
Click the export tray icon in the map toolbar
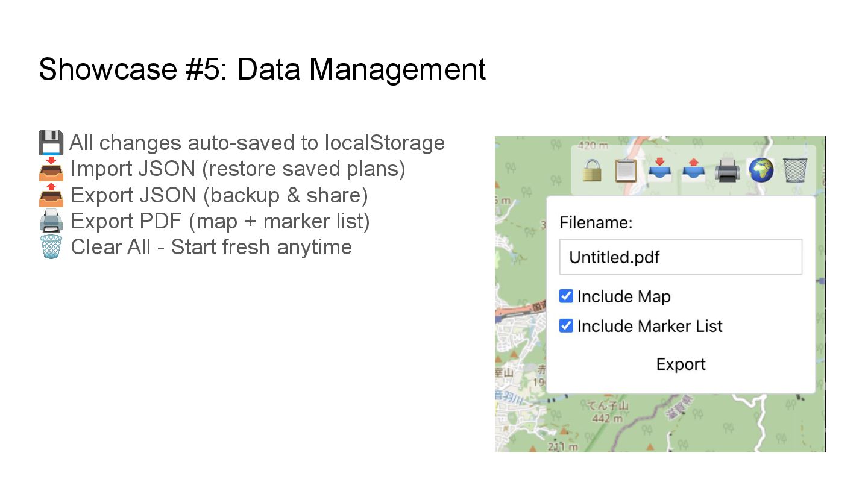pos(694,170)
